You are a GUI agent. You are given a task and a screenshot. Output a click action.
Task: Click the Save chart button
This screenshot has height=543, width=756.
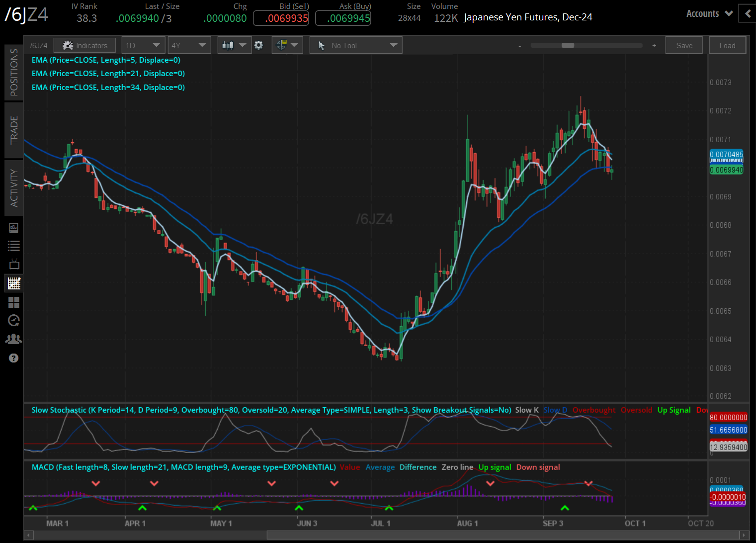click(684, 45)
